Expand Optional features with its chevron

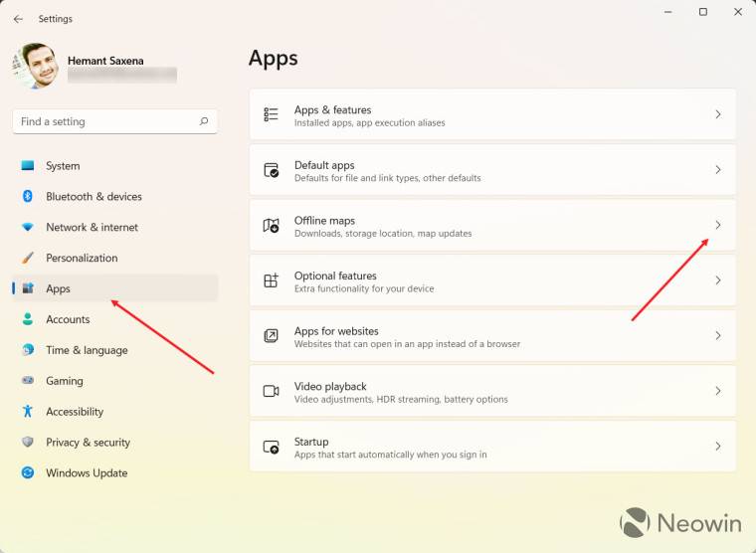(x=718, y=280)
